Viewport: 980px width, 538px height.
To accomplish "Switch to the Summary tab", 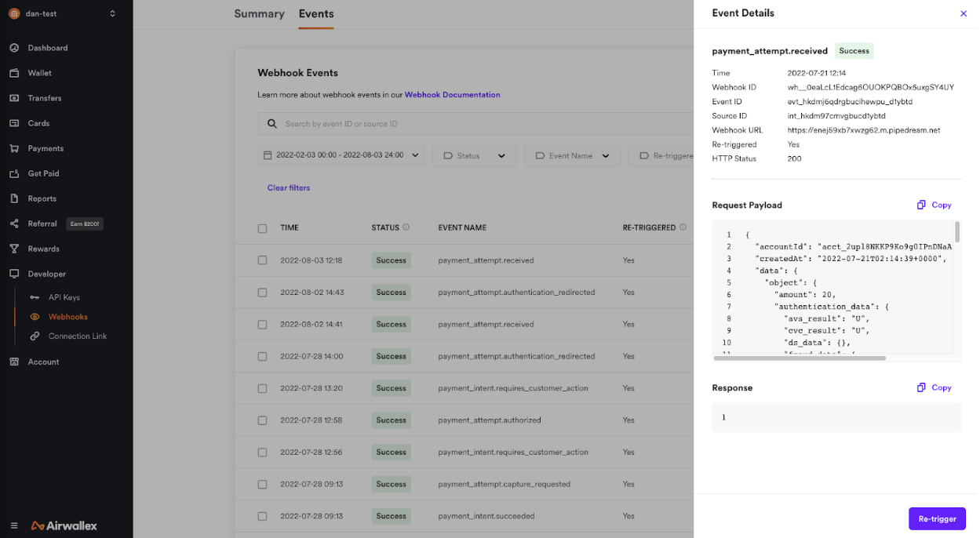I will point(259,14).
